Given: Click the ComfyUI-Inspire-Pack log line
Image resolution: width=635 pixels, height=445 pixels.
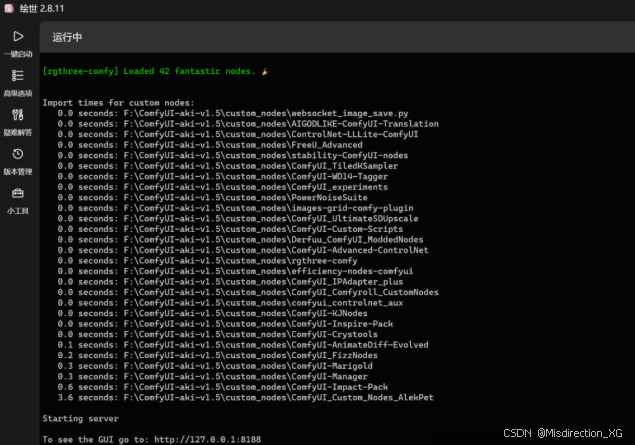Looking at the screenshot, I should click(x=225, y=324).
